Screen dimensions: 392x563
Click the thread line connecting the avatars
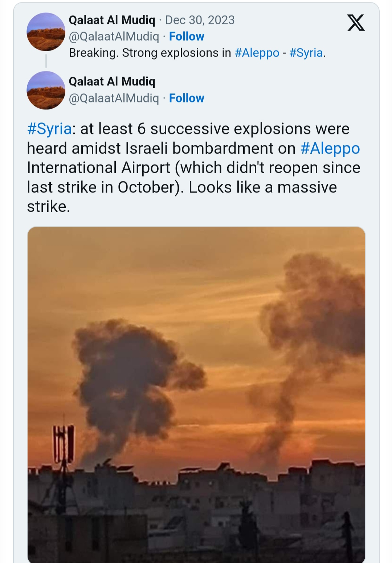[46, 61]
